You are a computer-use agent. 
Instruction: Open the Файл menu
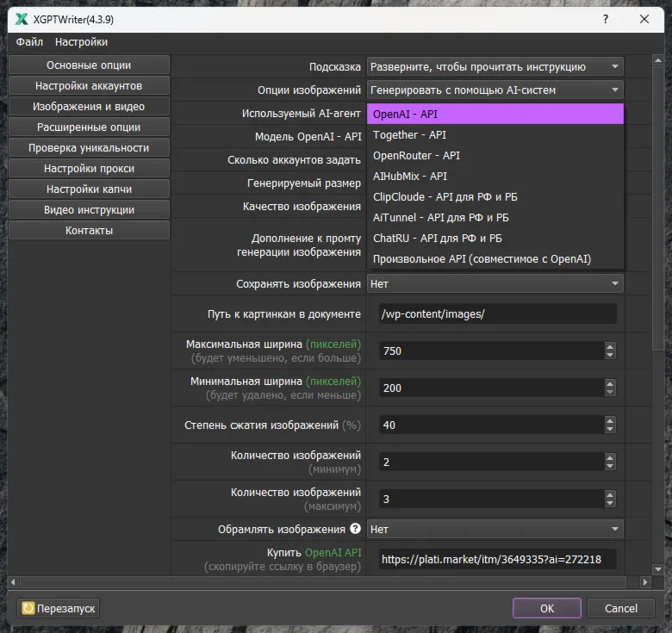29,41
